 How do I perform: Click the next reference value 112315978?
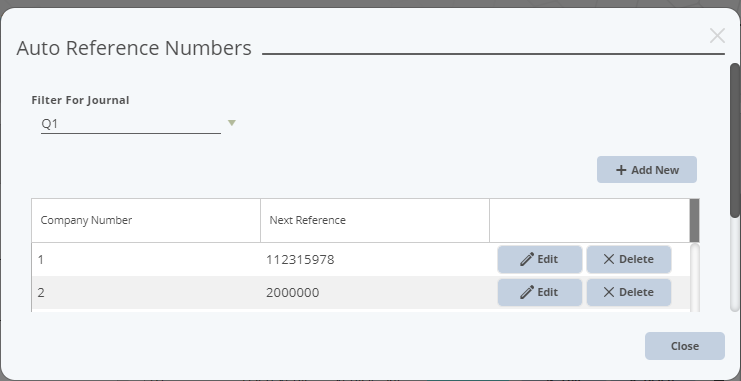click(300, 260)
